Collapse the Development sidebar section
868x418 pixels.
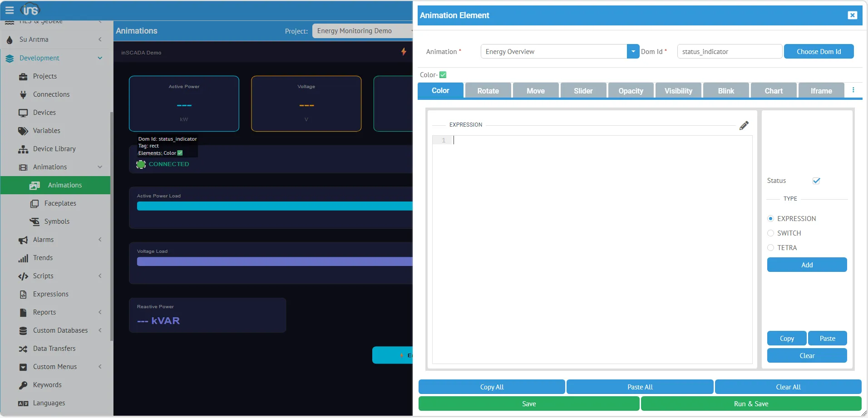(100, 58)
